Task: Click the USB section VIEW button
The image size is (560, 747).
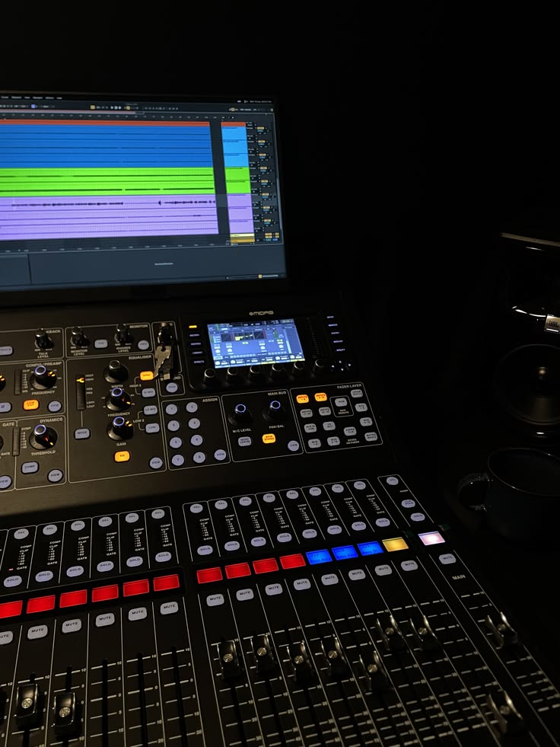Action: 172,387
